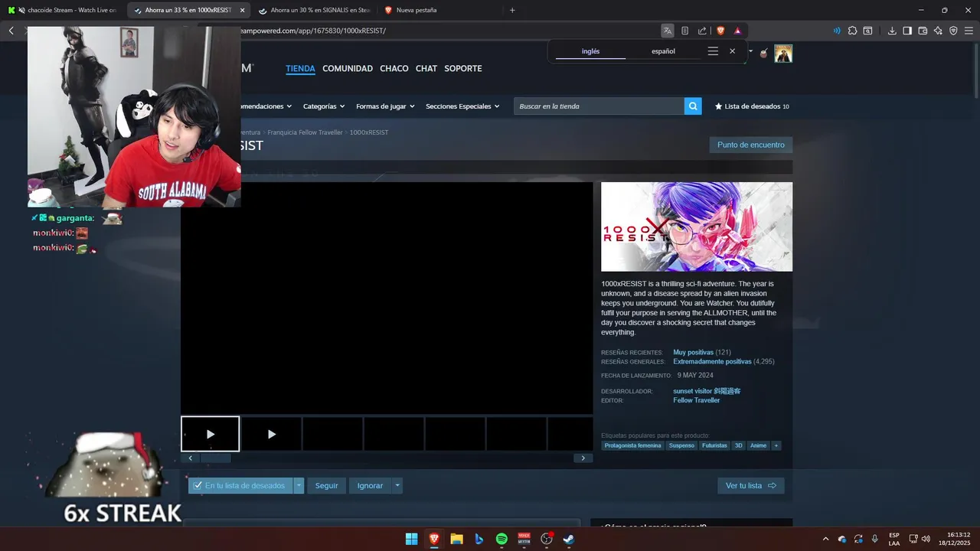Click the share page icon

702,31
